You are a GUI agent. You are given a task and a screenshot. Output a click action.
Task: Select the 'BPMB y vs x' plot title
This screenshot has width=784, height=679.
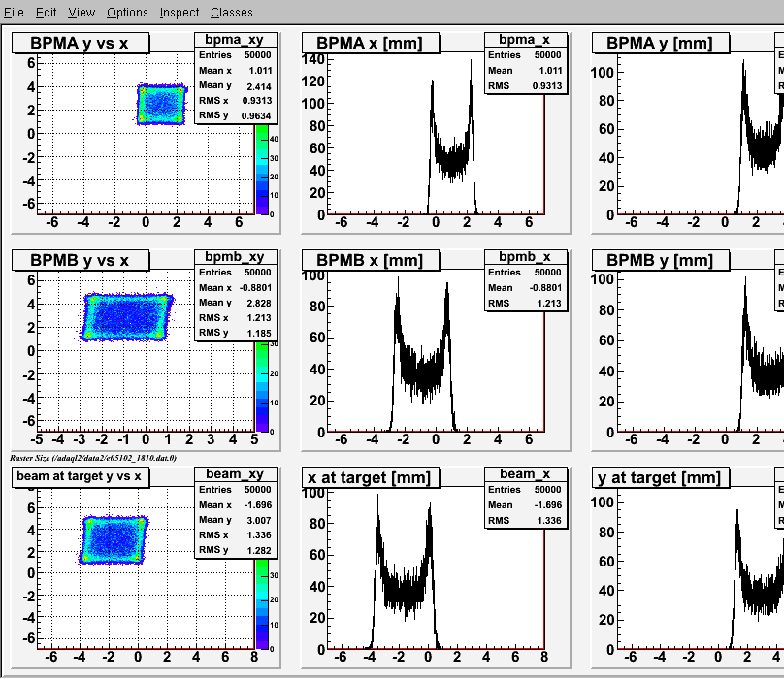click(x=81, y=261)
